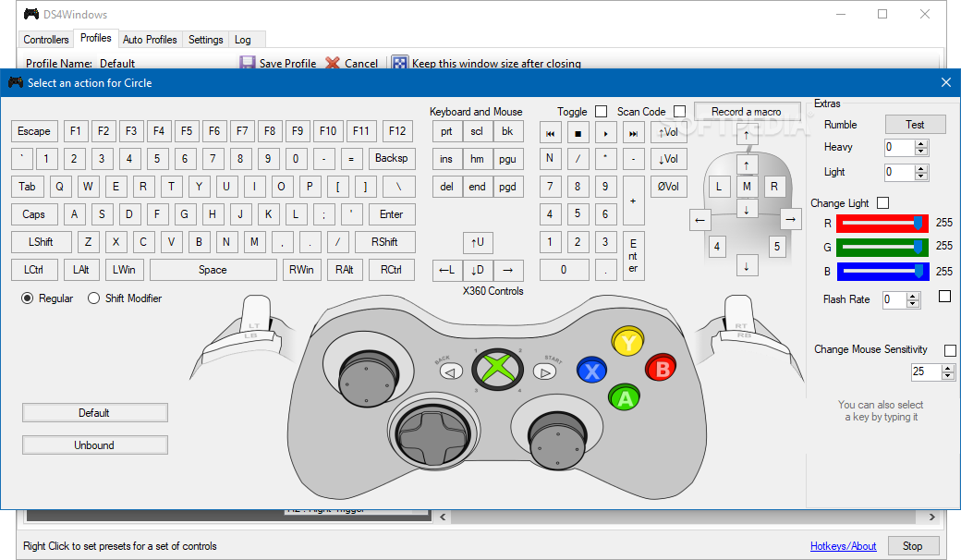Viewport: 961px width, 560px height.
Task: Check the Change Light checkbox
Action: point(883,202)
